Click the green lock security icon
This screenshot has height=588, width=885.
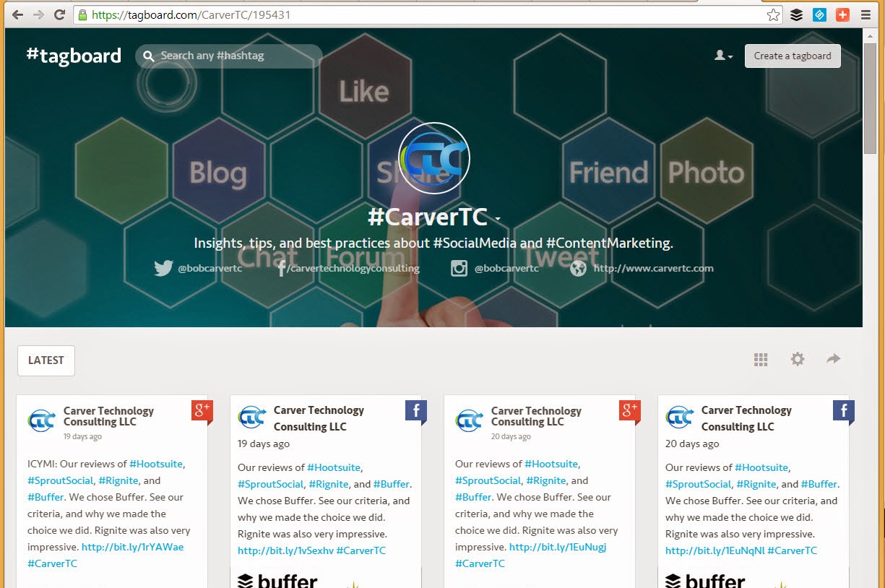click(82, 14)
